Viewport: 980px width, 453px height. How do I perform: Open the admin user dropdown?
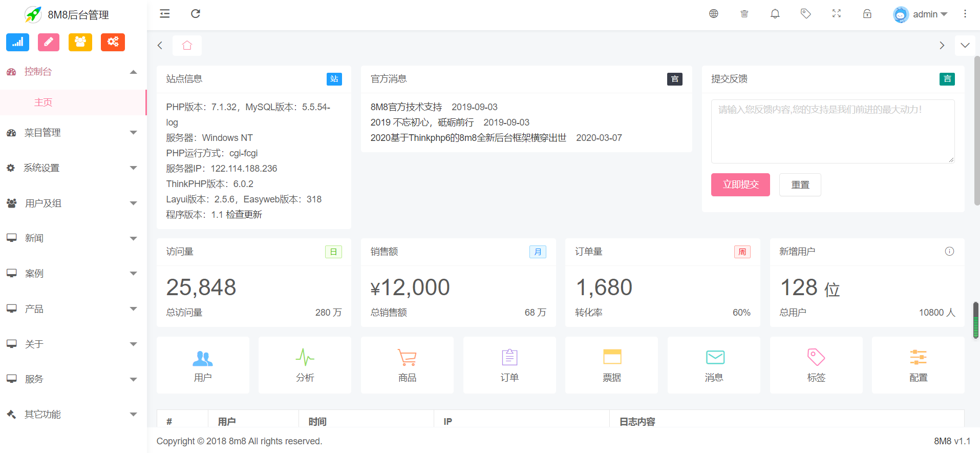pos(922,14)
